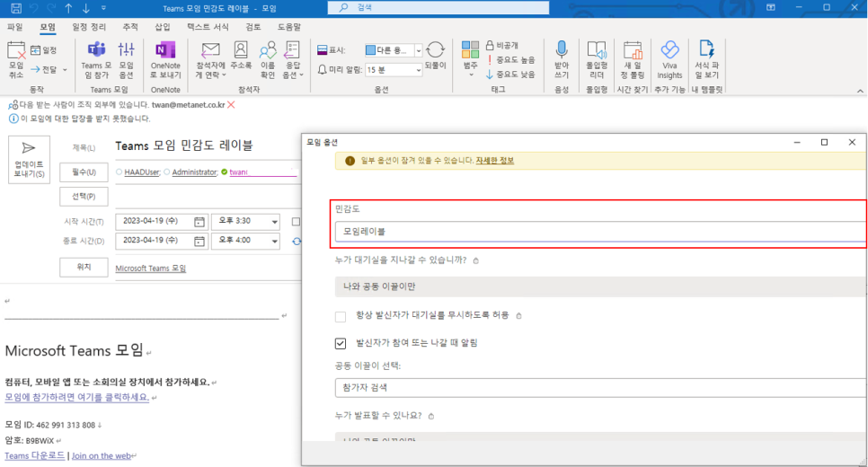Click the 필수(U) required attendees button
The height and width of the screenshot is (467, 868).
84,172
